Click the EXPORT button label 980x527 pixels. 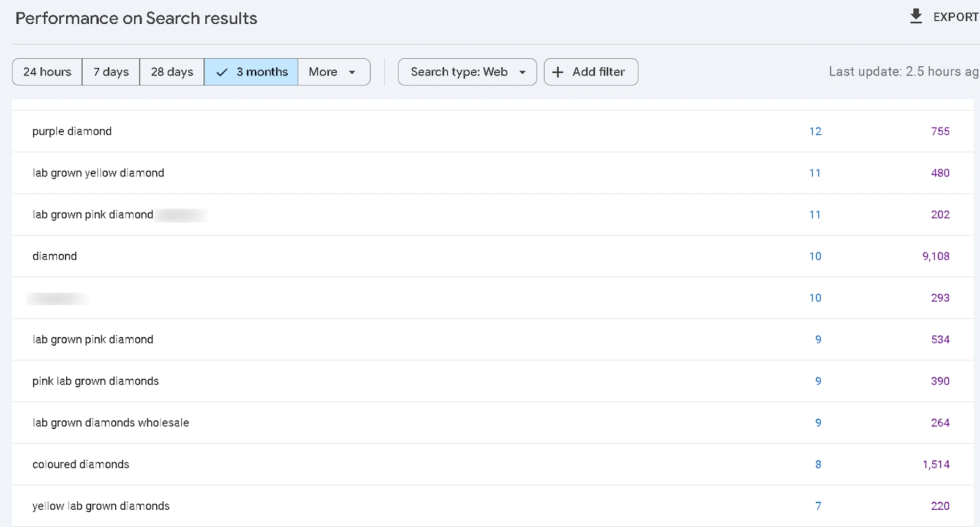(x=956, y=17)
